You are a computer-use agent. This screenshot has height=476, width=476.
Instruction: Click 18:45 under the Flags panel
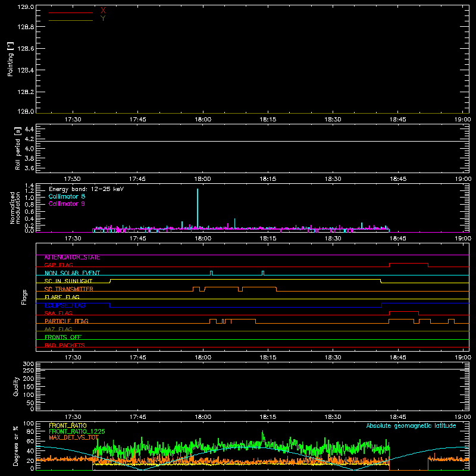click(397, 358)
